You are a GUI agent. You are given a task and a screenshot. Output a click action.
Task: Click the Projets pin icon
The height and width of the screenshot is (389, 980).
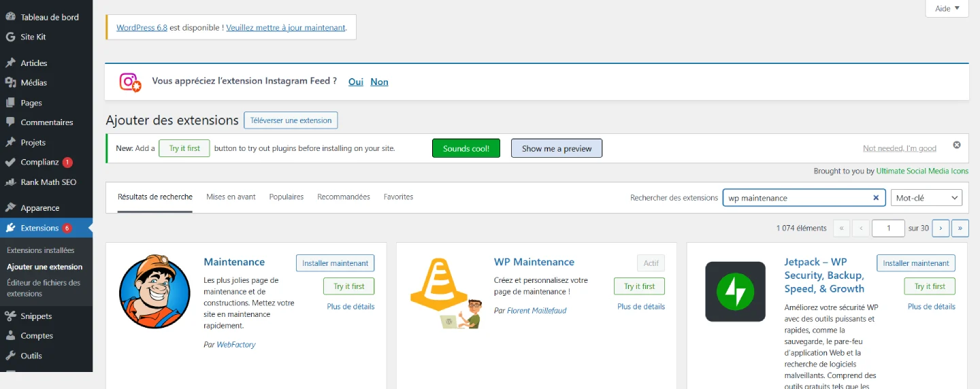pyautogui.click(x=10, y=142)
